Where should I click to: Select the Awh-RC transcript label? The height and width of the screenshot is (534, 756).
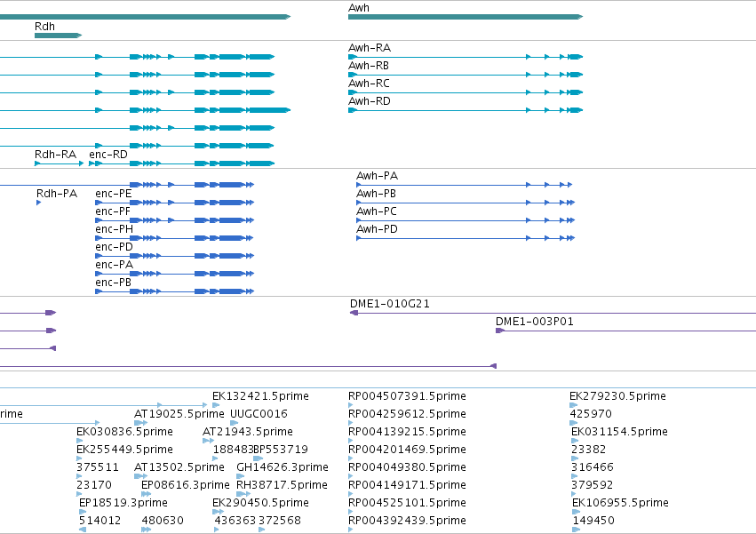[x=369, y=84]
